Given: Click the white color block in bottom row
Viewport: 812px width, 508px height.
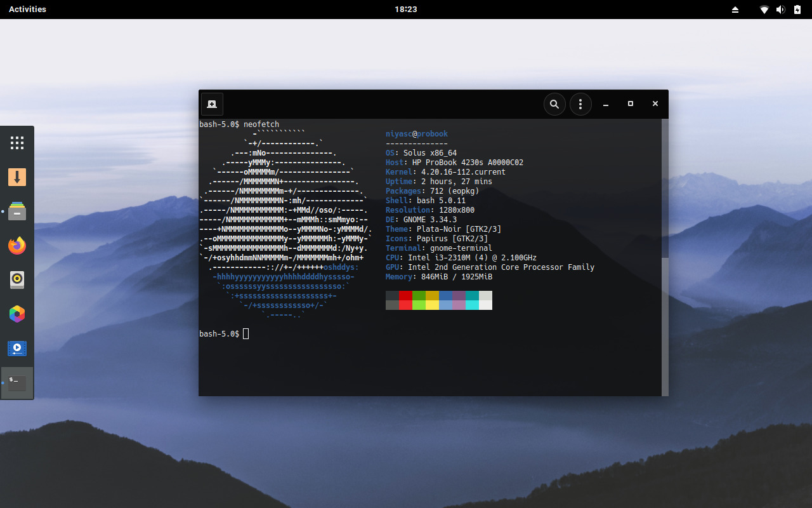Looking at the screenshot, I should pos(485,305).
